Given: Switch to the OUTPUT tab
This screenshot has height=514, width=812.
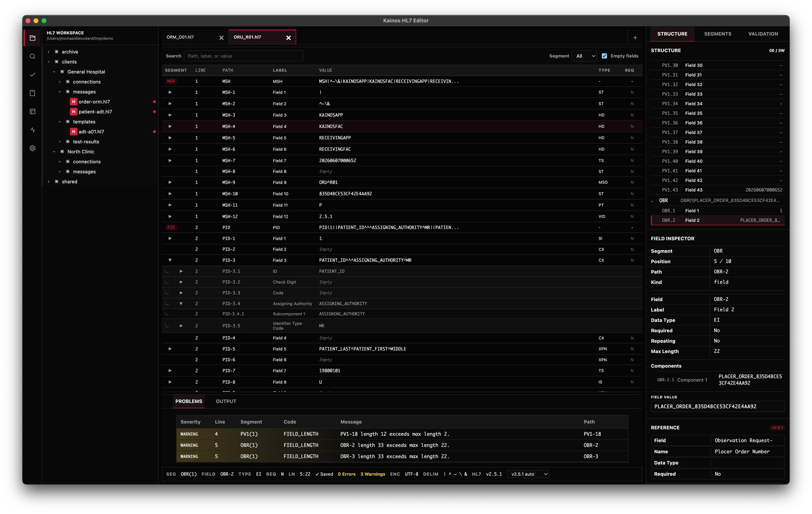Looking at the screenshot, I should pos(226,401).
